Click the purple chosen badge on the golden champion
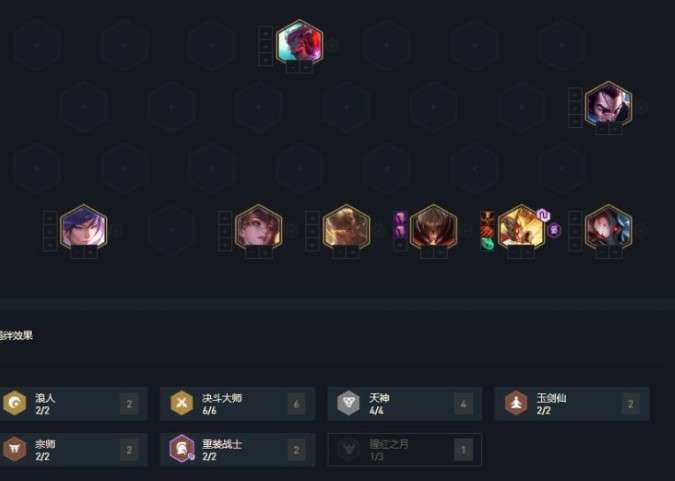 (x=554, y=230)
